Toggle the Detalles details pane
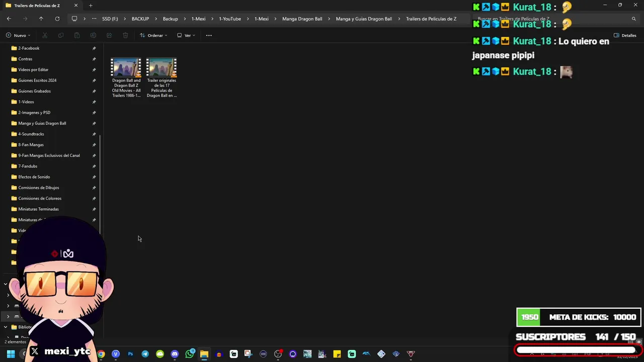 tap(625, 35)
